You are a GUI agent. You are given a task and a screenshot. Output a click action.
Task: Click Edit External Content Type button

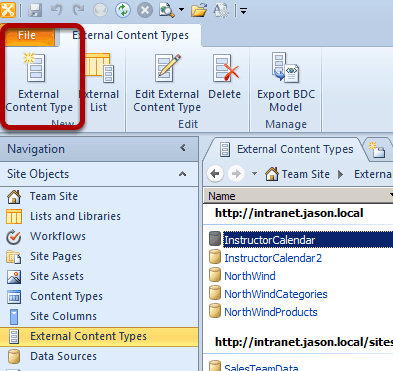point(167,83)
